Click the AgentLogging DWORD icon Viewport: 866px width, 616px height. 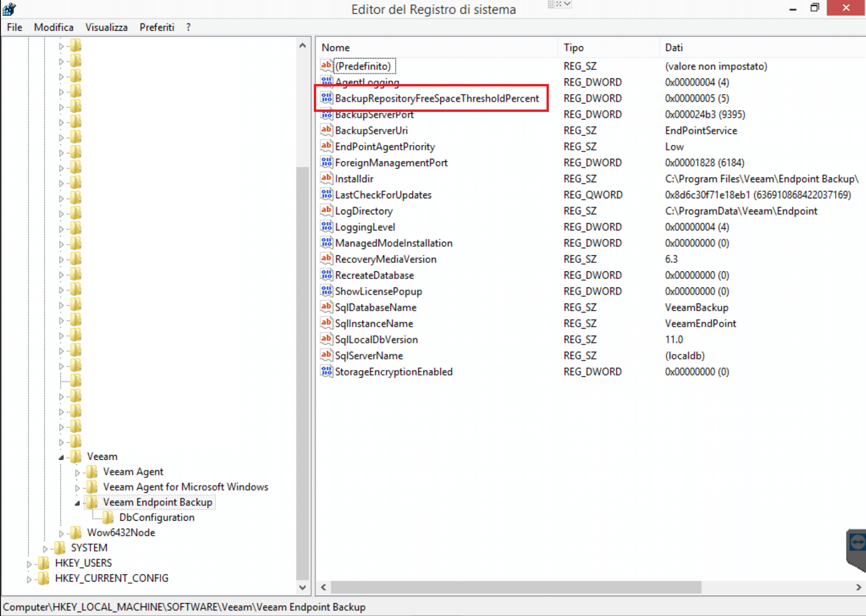326,82
